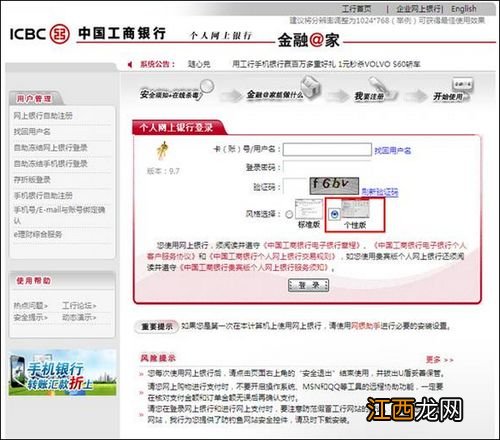
Task: Click the 网银助手 link in important notice
Action: pos(366,326)
